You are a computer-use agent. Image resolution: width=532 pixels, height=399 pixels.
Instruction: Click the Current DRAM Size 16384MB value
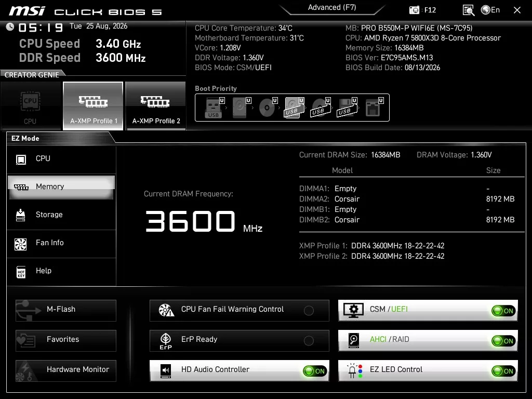pos(385,155)
